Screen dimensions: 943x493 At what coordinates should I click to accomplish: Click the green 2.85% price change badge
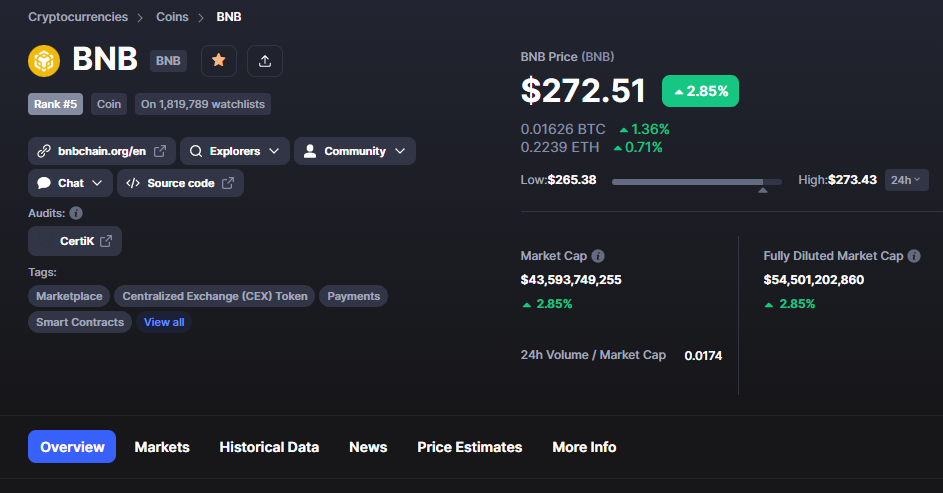coord(701,91)
